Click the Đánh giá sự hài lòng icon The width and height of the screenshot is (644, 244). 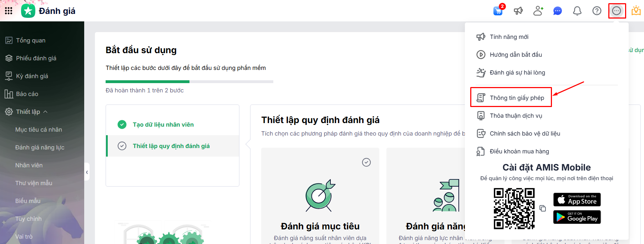(481, 72)
